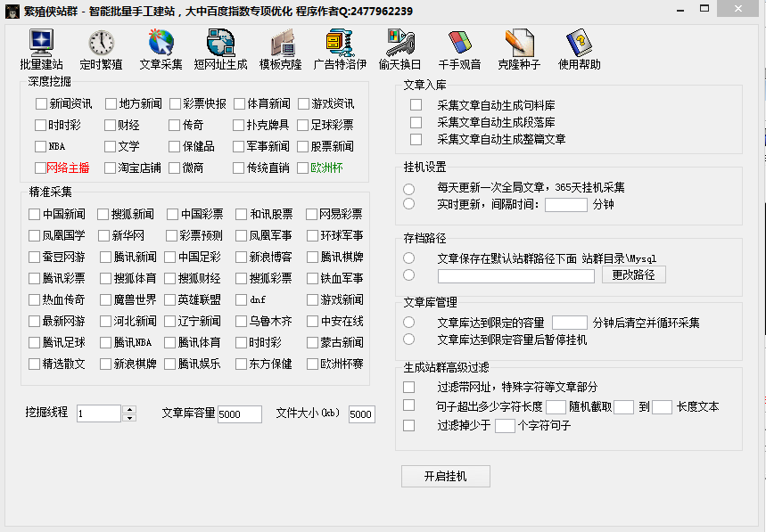
Task: Check the 中国新闻 checkbox
Action: click(34, 214)
